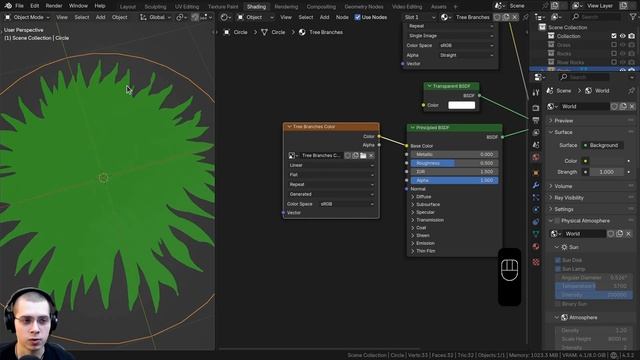
Task: Click the Background surface shader button
Action: tap(602, 145)
